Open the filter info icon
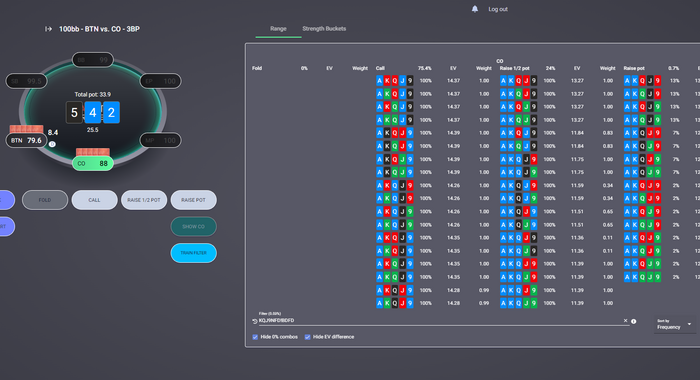This screenshot has width=700, height=380. [x=633, y=321]
